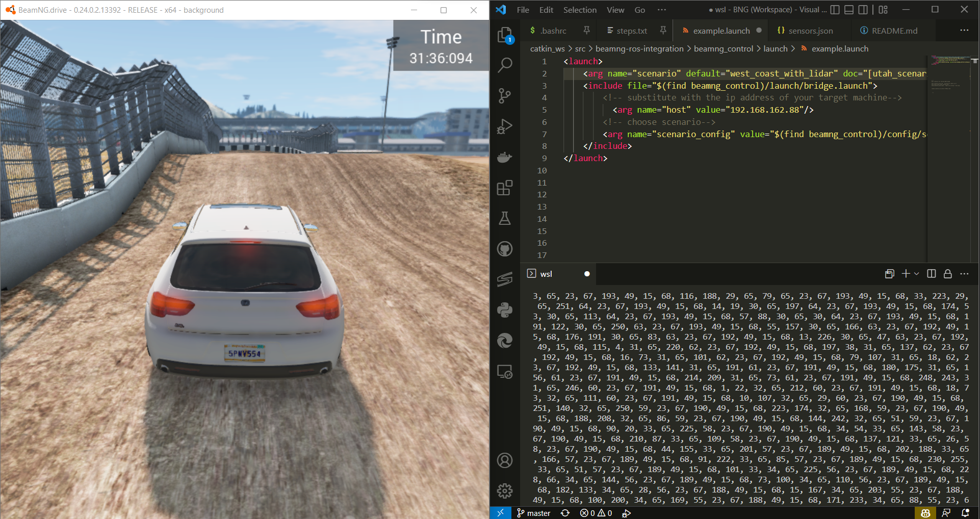Toggle the Secondary Side Bar

[863, 10]
